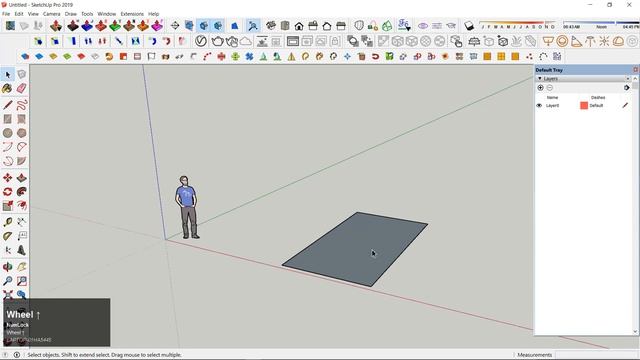640x360 pixels.
Task: Click the Name column header in Layers
Action: 552,98
